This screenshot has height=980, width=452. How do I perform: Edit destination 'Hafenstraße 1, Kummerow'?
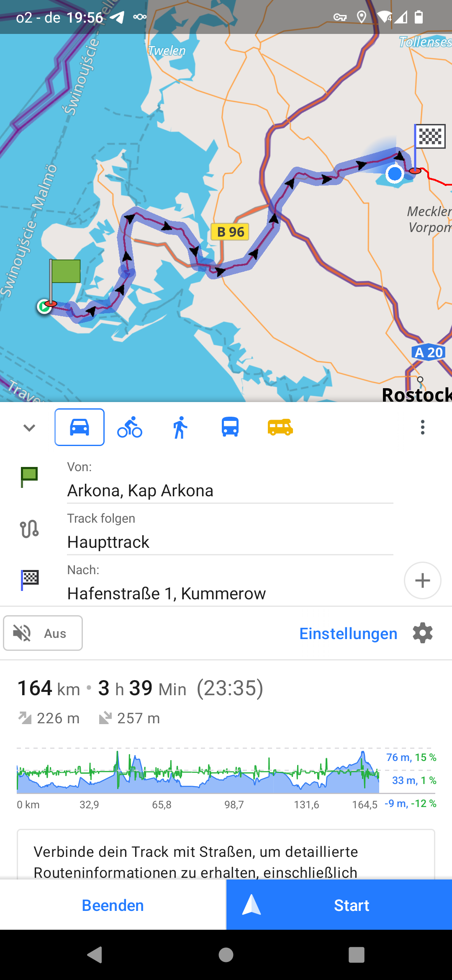pyautogui.click(x=229, y=584)
